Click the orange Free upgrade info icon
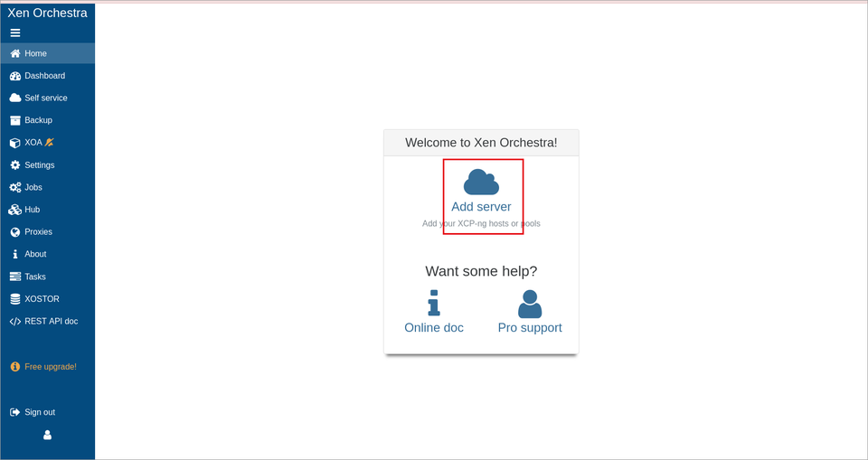Viewport: 868px width, 460px height. pyautogui.click(x=15, y=366)
